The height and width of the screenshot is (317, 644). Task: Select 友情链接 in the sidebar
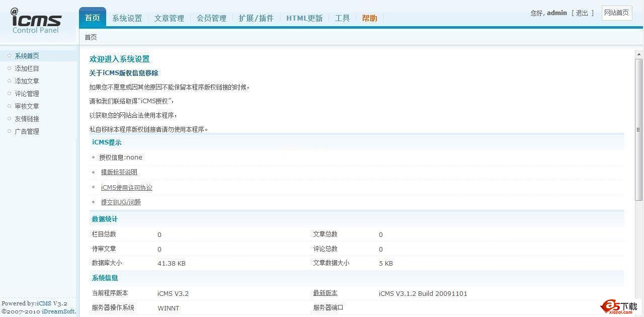pos(27,119)
